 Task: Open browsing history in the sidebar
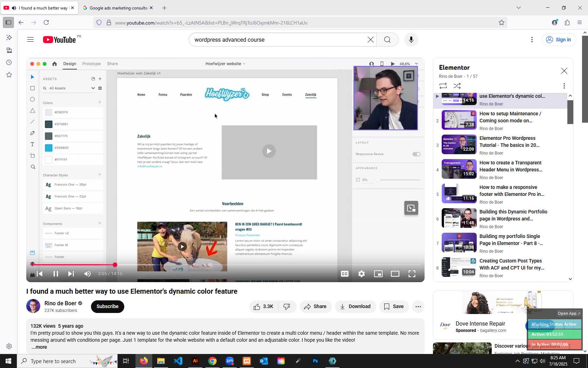9,62
